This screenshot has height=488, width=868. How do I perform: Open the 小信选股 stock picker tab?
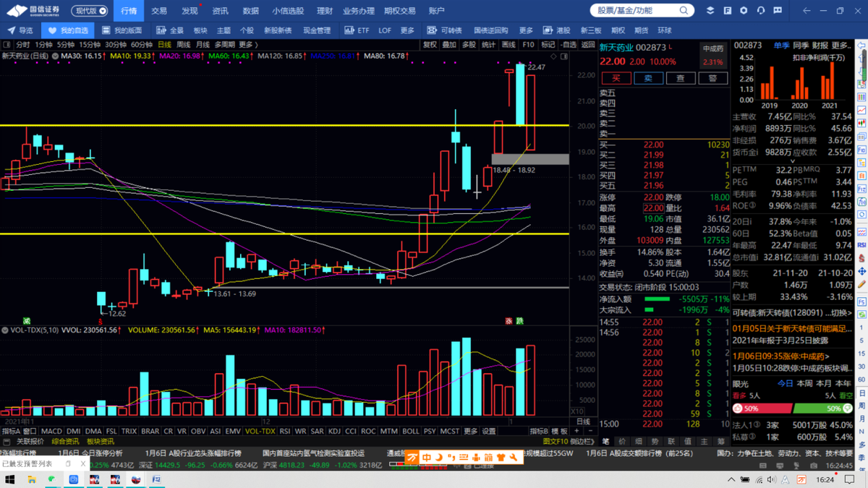tap(288, 11)
